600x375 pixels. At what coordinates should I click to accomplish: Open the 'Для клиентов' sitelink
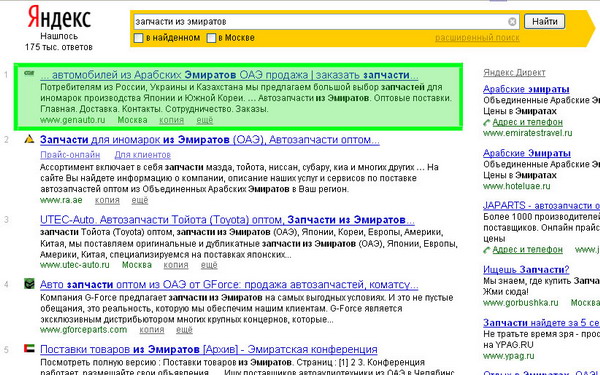(x=143, y=155)
